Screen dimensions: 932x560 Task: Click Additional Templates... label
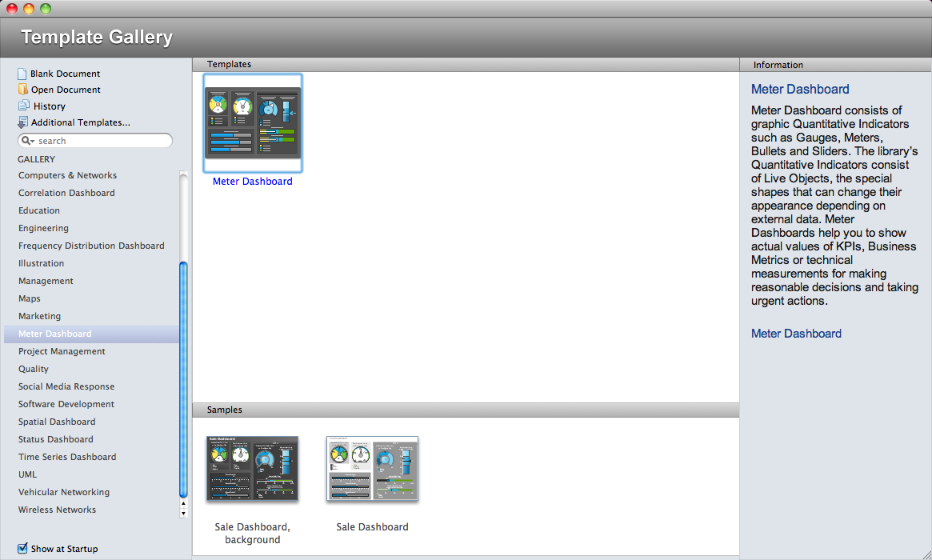[x=80, y=122]
